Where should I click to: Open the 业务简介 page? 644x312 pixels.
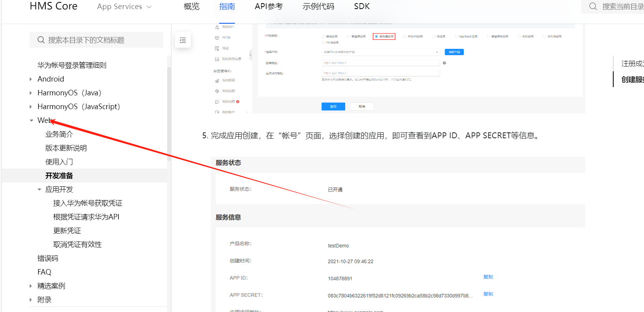tap(59, 134)
